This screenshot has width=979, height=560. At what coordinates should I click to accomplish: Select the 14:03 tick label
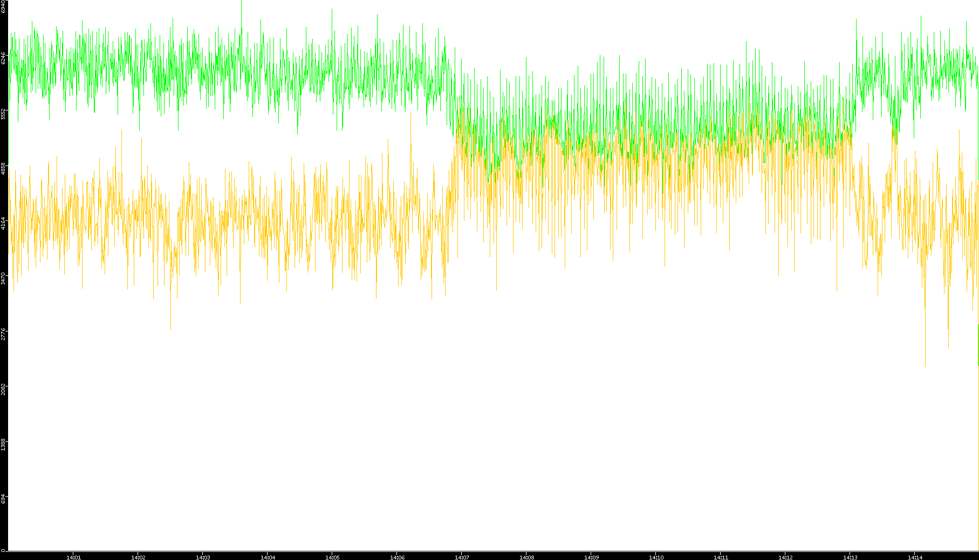pyautogui.click(x=203, y=557)
